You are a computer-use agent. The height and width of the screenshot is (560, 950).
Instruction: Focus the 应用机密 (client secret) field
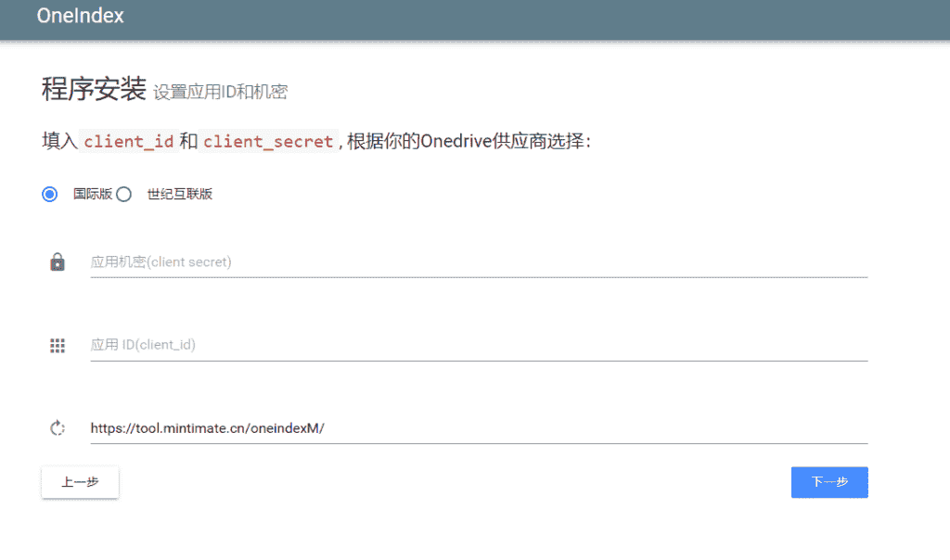479,262
